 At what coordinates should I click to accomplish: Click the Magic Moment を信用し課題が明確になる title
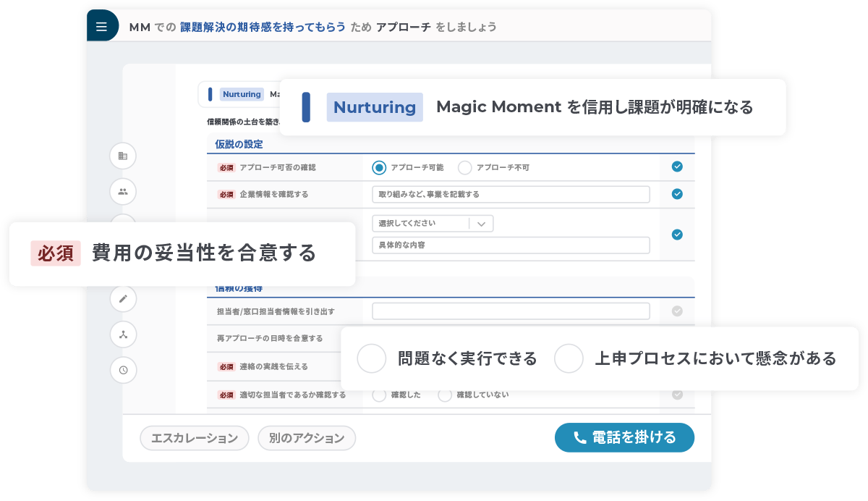[x=595, y=107]
